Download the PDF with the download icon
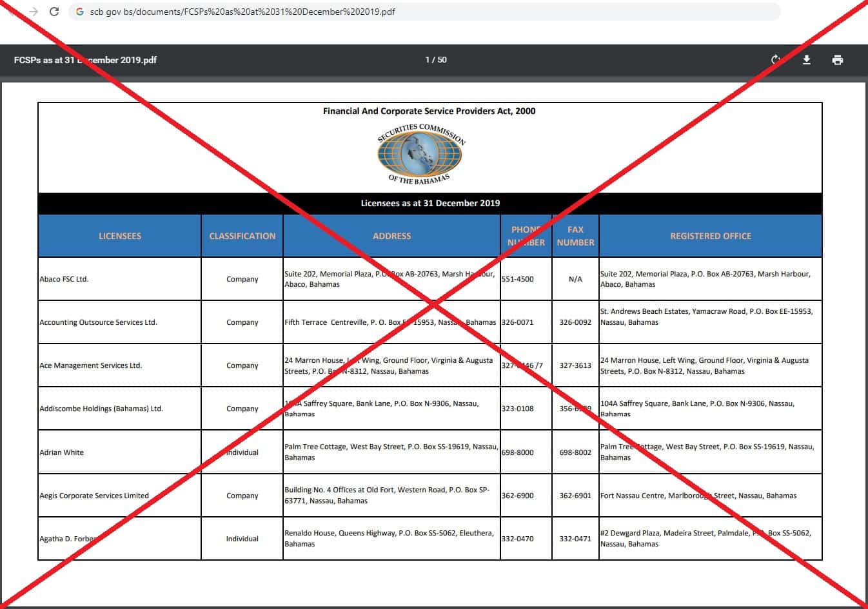Viewport: 868px width, 609px height. [x=806, y=60]
